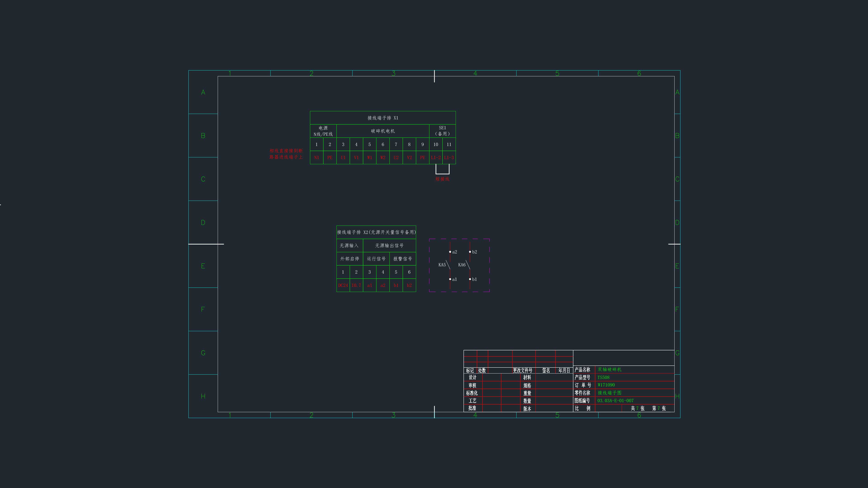Select the '破碎机电机' header cell
This screenshot has width=868, height=488.
point(383,131)
